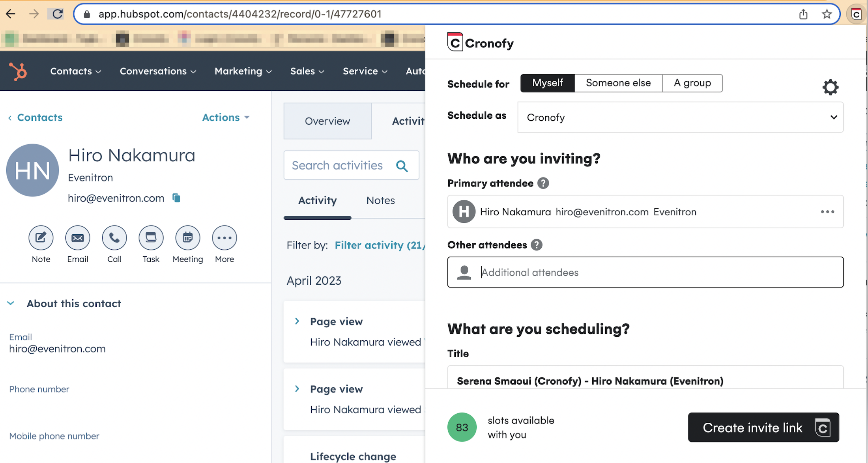The image size is (868, 463).
Task: Click the Note icon for Hiro Nakamura
Action: click(41, 238)
